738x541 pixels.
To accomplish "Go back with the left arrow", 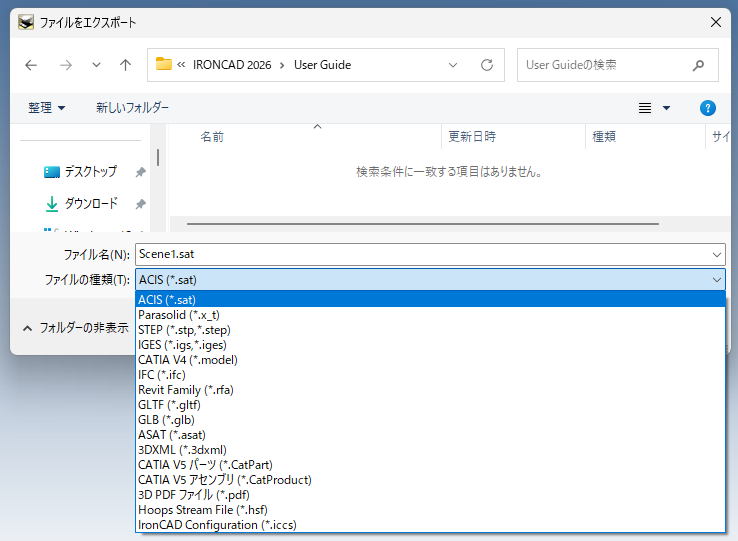I will coord(31,65).
